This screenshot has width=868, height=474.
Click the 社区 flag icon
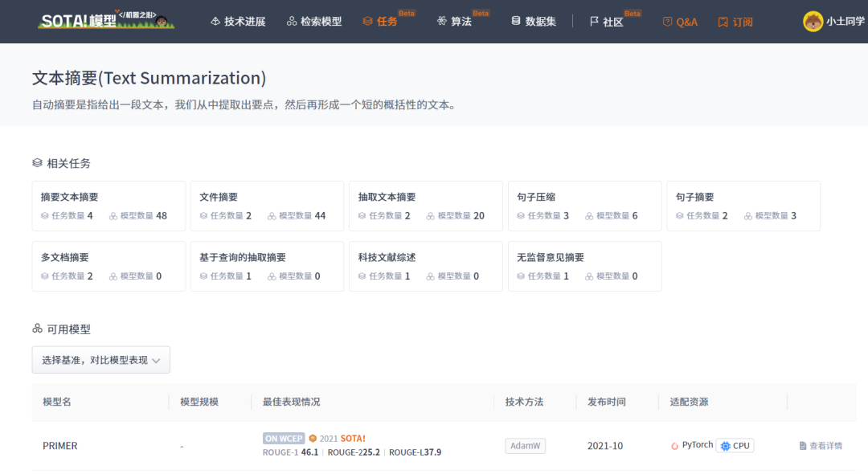click(x=594, y=22)
